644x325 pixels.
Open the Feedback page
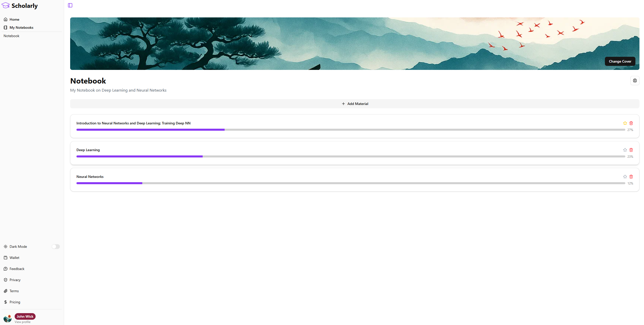pos(17,269)
